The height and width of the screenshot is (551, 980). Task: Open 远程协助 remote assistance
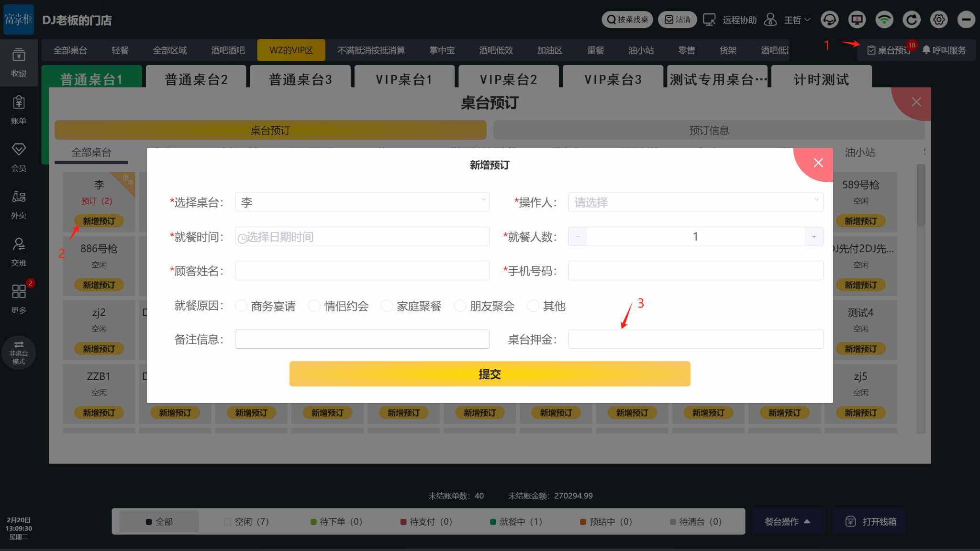[730, 20]
